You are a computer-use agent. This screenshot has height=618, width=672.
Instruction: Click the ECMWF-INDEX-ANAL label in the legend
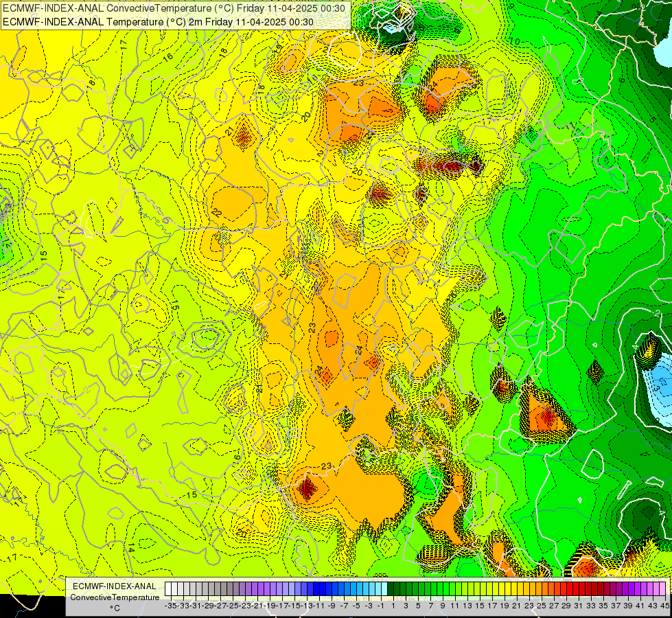(115, 586)
